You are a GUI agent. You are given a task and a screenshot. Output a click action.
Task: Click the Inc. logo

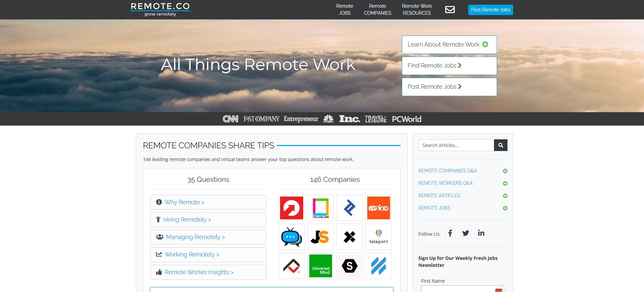350,119
